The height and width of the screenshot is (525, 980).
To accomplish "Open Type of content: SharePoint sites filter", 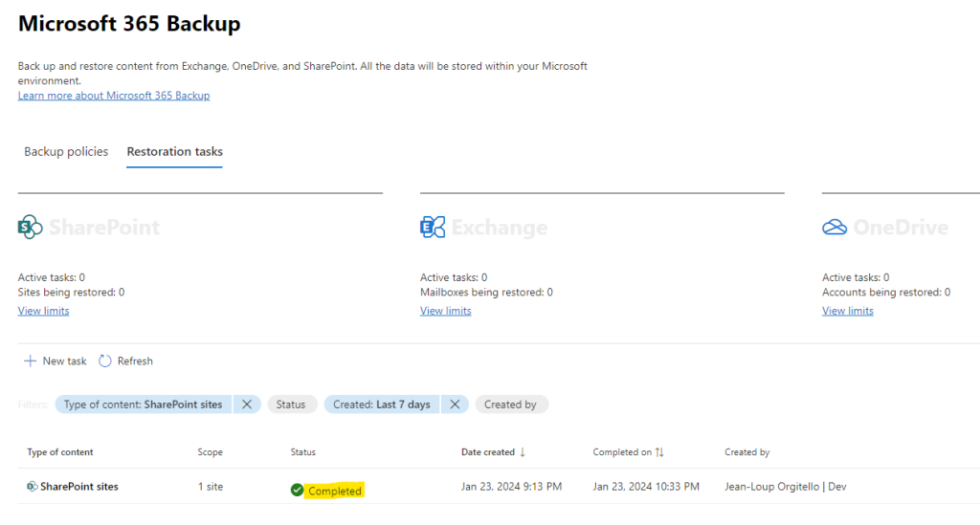I will (144, 405).
